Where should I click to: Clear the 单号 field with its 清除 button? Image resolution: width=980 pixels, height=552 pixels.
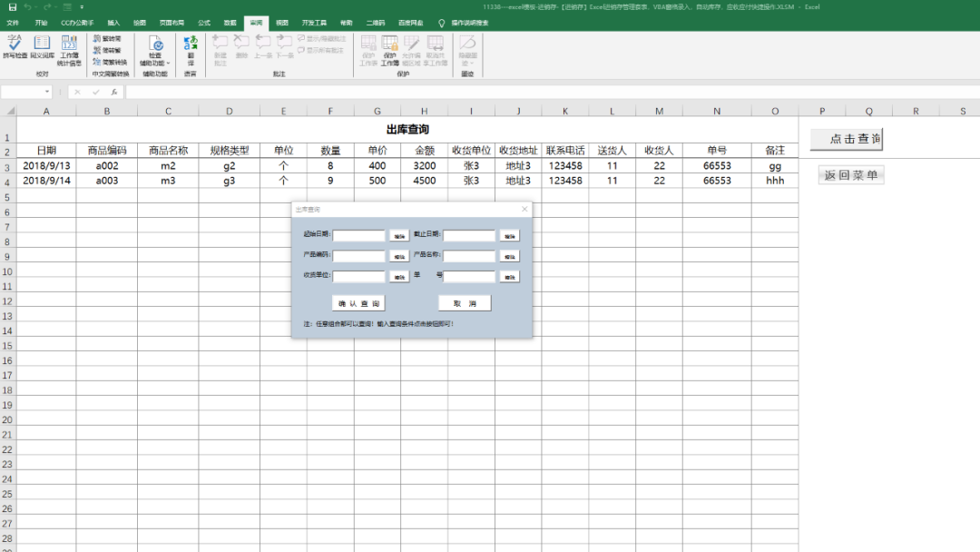[509, 277]
